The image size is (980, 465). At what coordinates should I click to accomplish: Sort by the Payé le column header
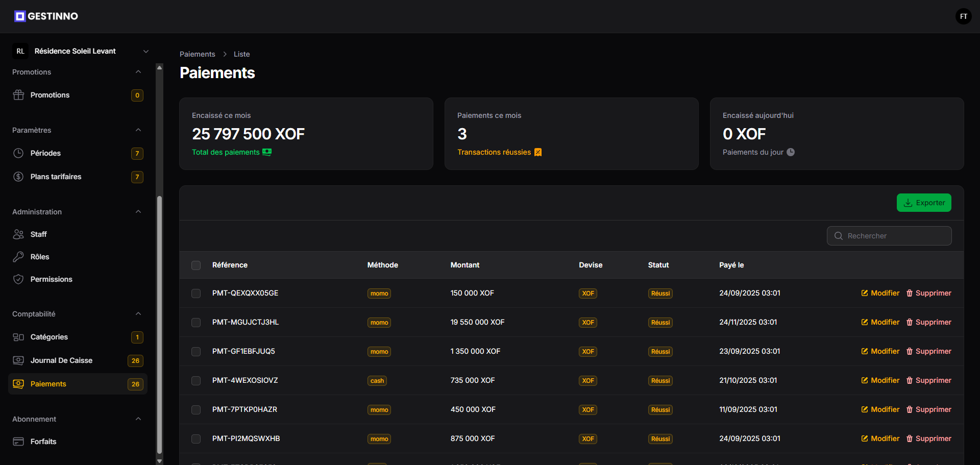click(x=731, y=265)
